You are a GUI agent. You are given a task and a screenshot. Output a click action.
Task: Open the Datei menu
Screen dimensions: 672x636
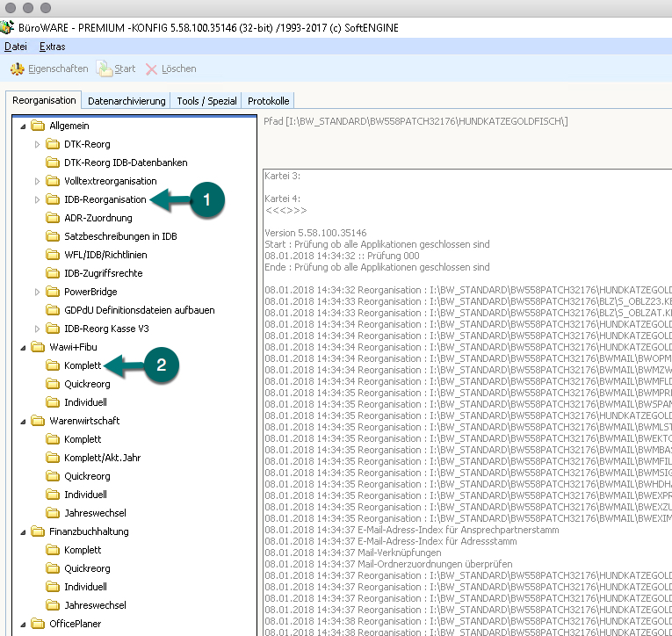click(x=16, y=46)
